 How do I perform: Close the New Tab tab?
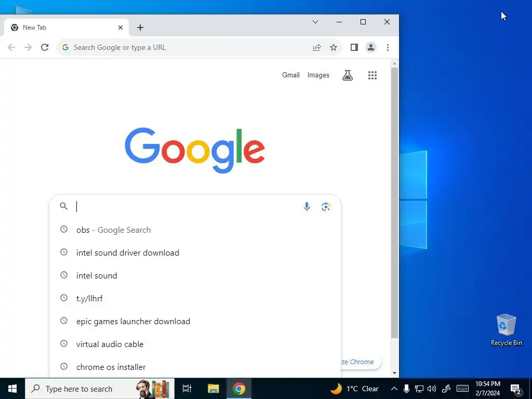pos(121,28)
